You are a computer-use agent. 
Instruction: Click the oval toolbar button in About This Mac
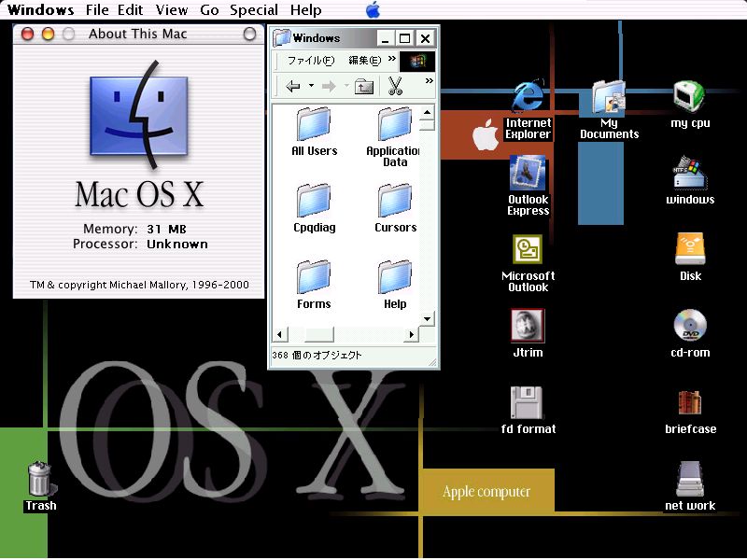[x=249, y=34]
